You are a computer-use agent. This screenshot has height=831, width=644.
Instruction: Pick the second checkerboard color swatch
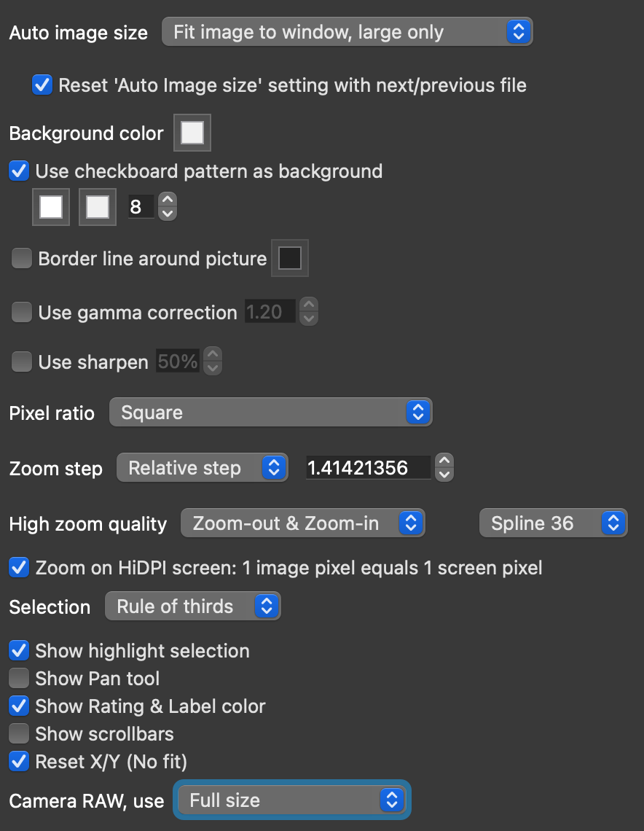[98, 207]
